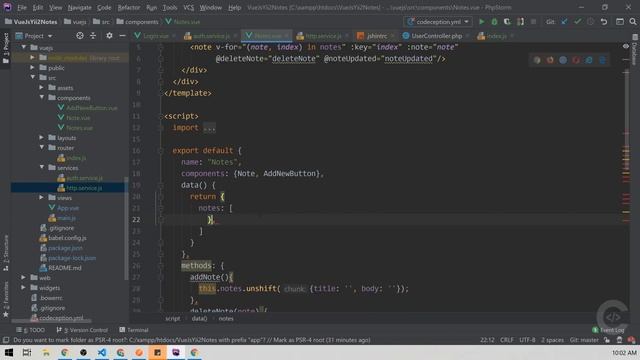Expand the widgets folder
This screenshot has height=360, width=640.
pyautogui.click(x=24, y=288)
